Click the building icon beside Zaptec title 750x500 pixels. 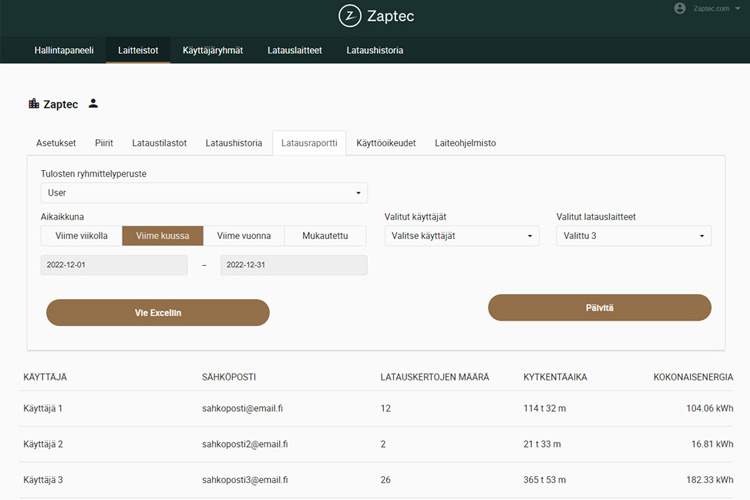pos(34,103)
